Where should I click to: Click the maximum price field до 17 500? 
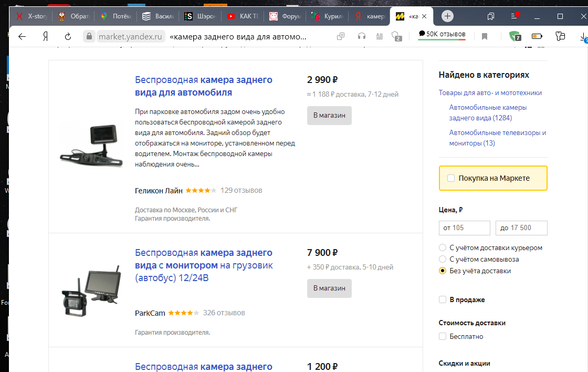pos(521,228)
